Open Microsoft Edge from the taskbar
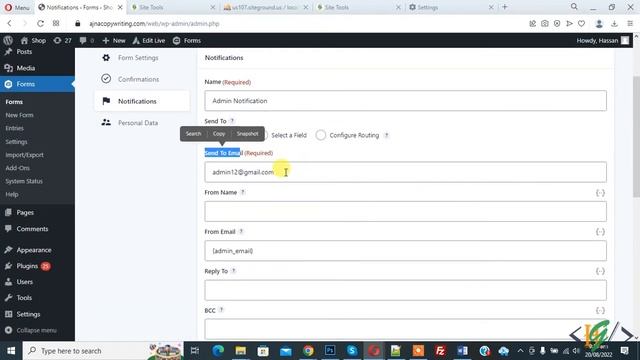 [218, 351]
